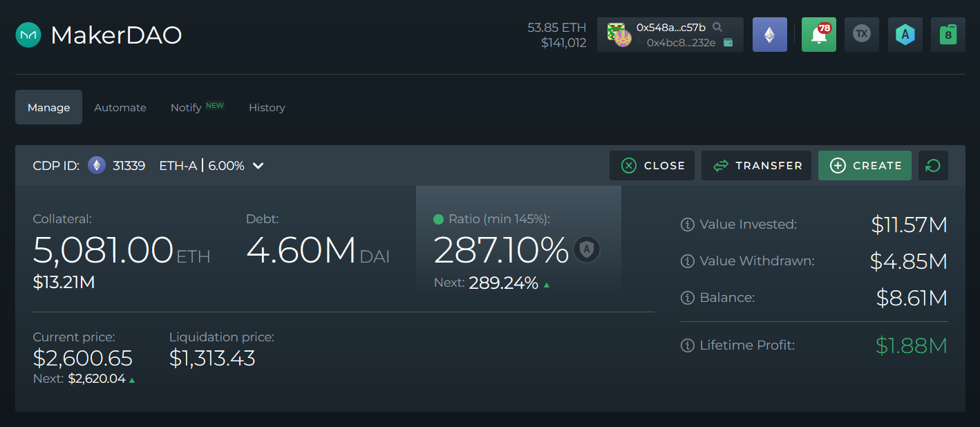Expand the CDP selector chevron
The image size is (980, 427).
point(258,166)
